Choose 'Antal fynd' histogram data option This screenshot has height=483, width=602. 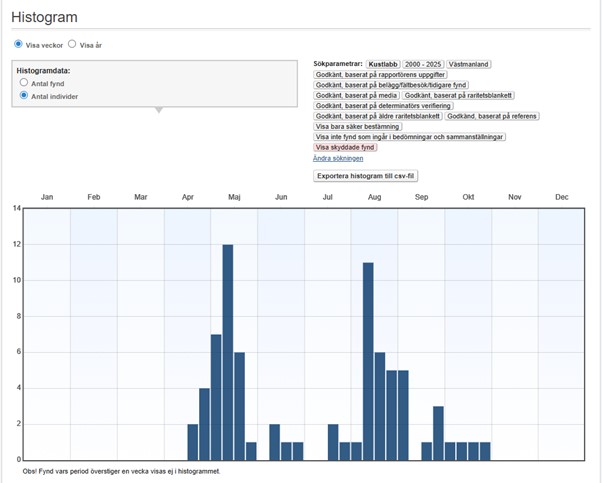(24, 84)
